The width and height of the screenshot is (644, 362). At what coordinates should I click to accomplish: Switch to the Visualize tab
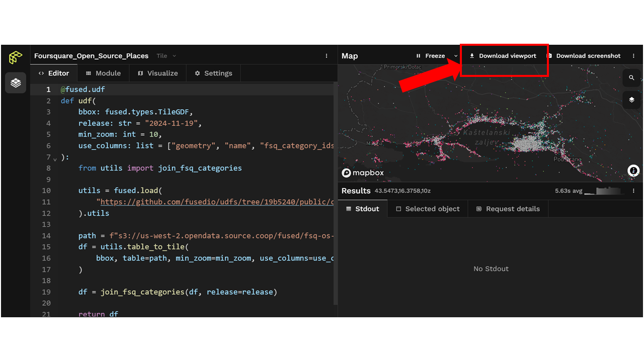(157, 73)
